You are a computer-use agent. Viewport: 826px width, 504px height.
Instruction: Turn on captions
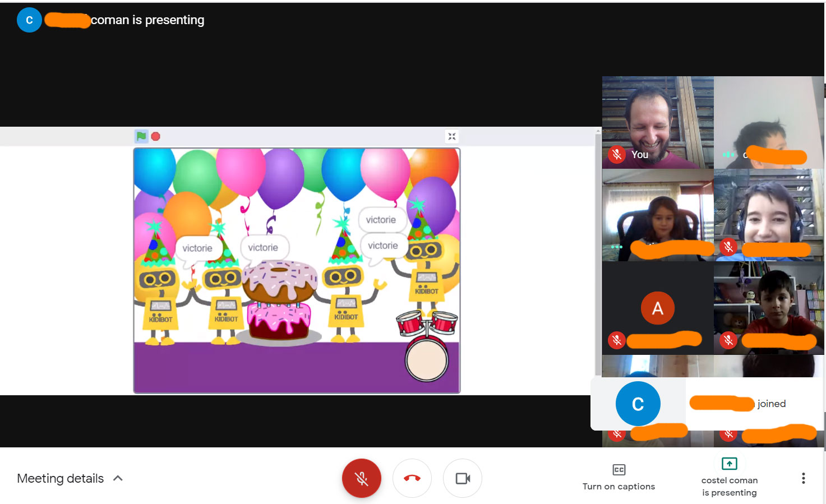click(619, 477)
